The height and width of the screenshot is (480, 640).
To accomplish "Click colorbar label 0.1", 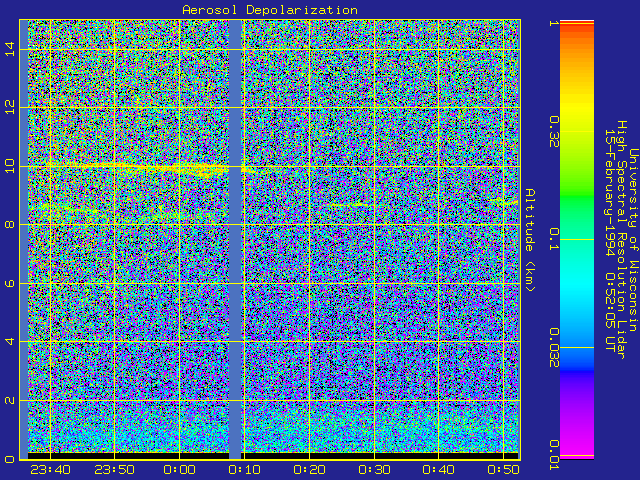I will pyautogui.click(x=554, y=240).
